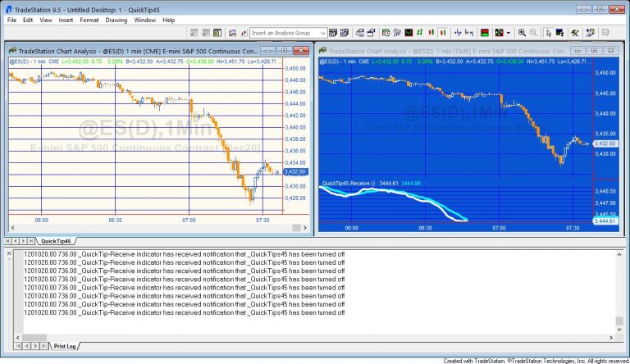Open the Insert menu
The height and width of the screenshot is (364, 630).
tap(66, 20)
